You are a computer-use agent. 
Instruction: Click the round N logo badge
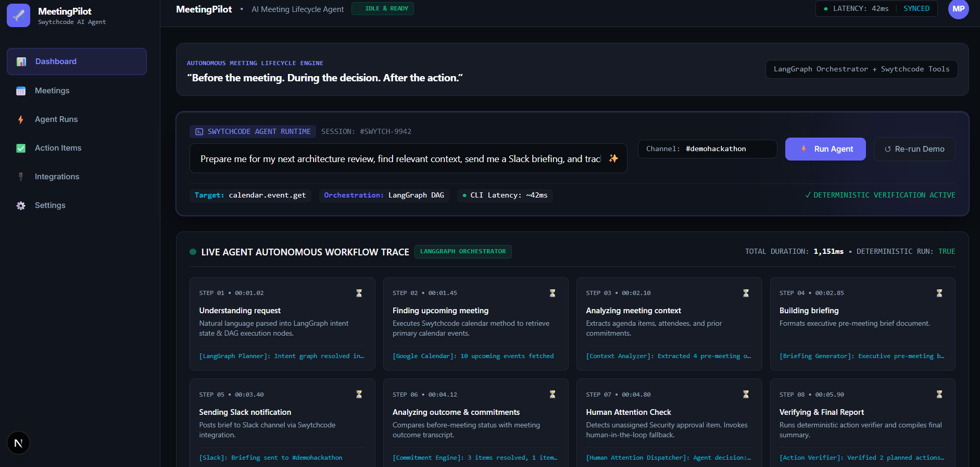[x=19, y=443]
